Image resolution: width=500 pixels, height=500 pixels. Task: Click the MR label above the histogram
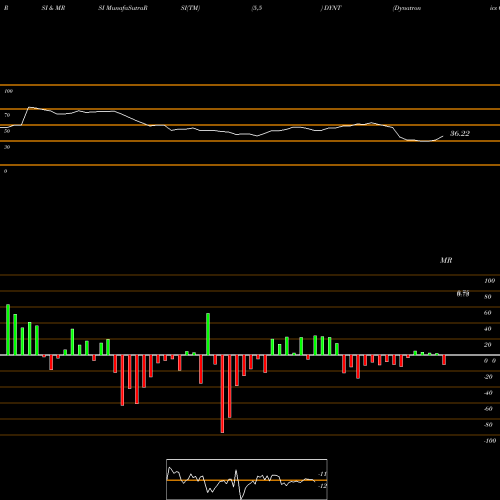(x=446, y=260)
